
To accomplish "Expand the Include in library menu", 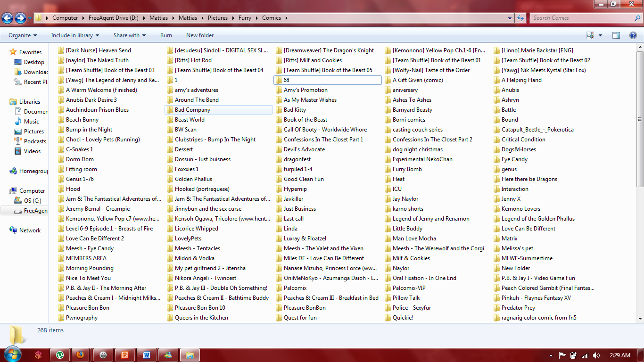I will click(75, 35).
